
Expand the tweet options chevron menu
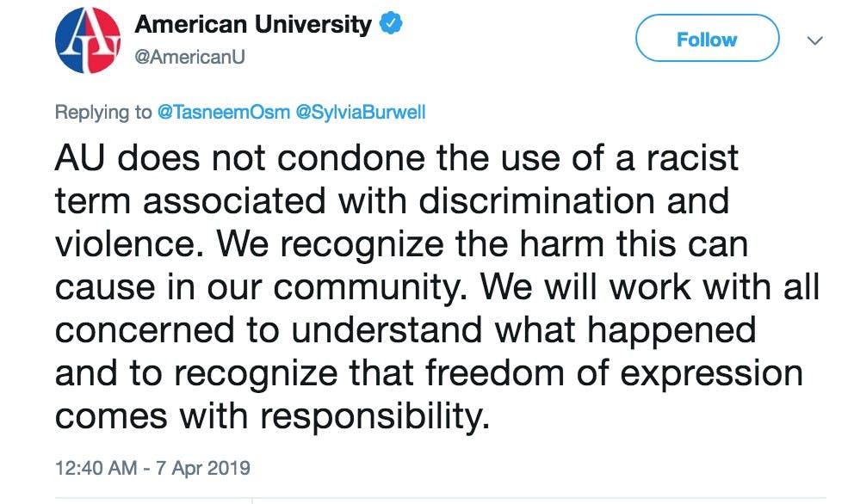tap(814, 40)
